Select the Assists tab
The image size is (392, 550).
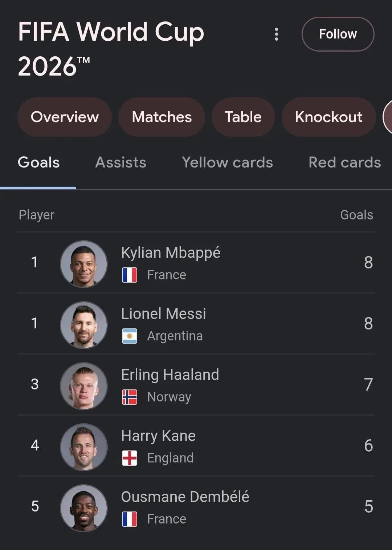click(x=121, y=162)
